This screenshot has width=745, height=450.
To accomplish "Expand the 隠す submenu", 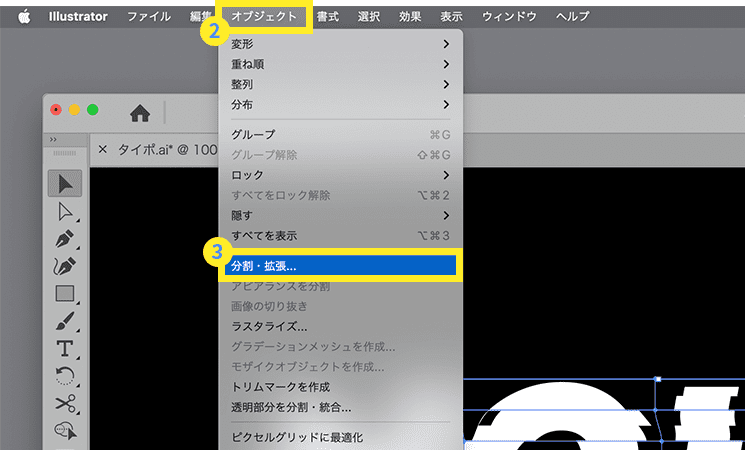I will (340, 216).
